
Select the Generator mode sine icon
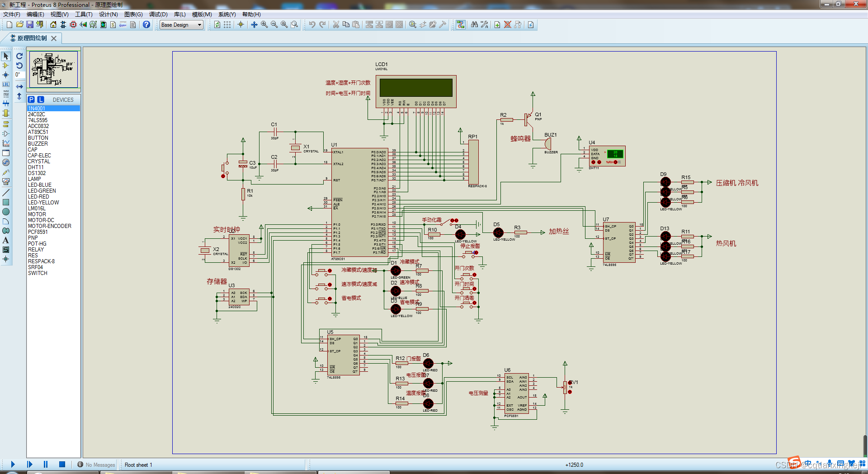(6, 162)
